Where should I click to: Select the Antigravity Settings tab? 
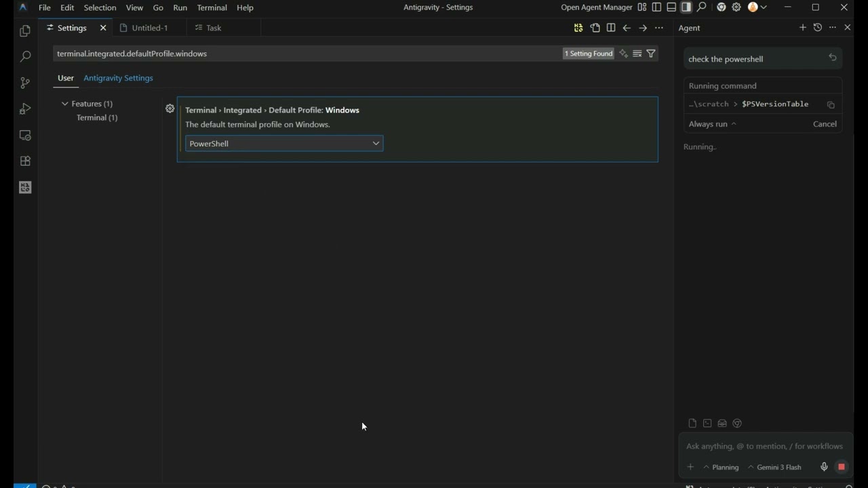(x=118, y=78)
